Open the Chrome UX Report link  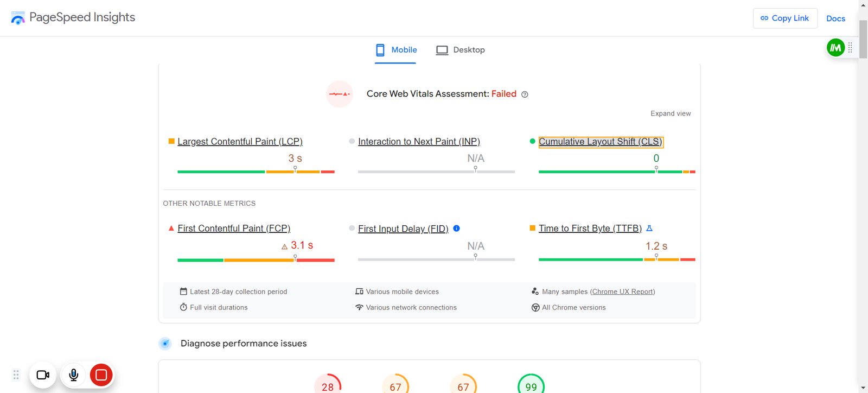tap(623, 291)
